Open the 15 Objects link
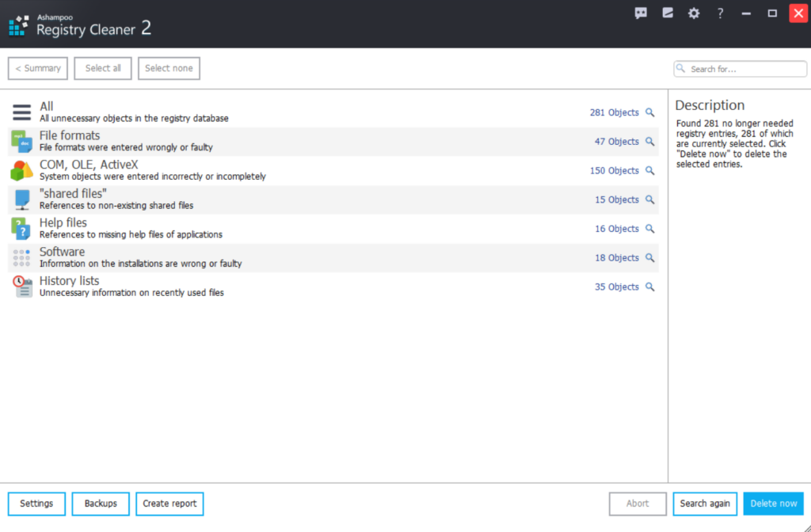 click(616, 199)
